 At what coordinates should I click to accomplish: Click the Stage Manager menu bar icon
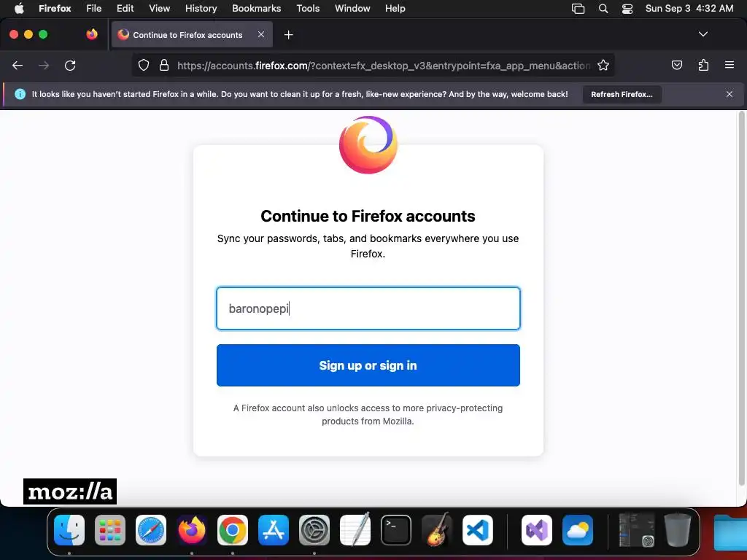click(x=578, y=8)
